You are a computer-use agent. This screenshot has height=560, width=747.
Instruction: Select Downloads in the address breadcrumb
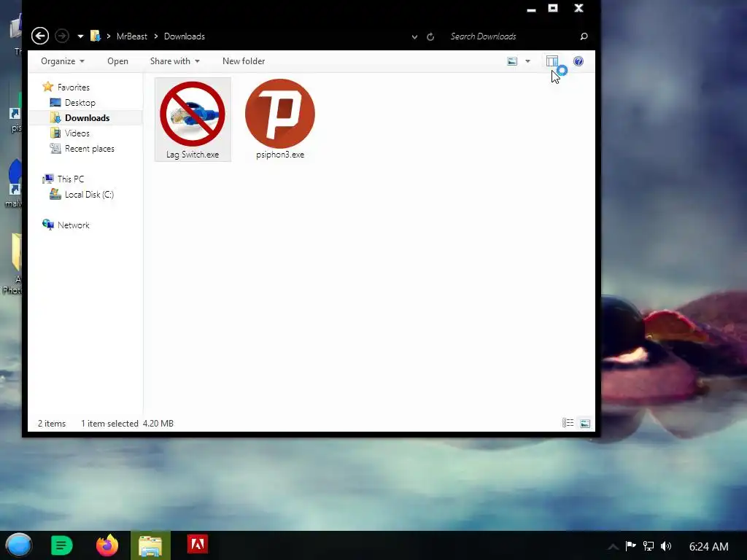[x=185, y=36]
